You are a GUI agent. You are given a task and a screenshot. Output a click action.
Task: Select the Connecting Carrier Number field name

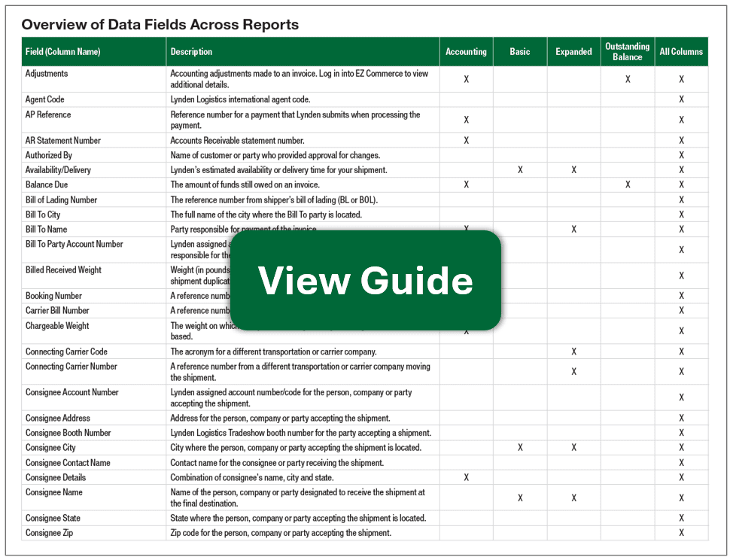point(71,367)
